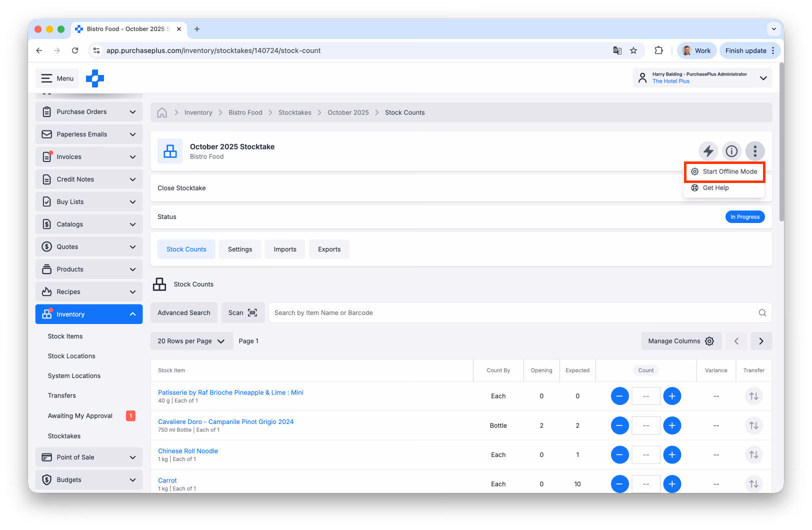812x530 pixels.
Task: Open the lightning quick actions icon
Action: click(x=708, y=151)
